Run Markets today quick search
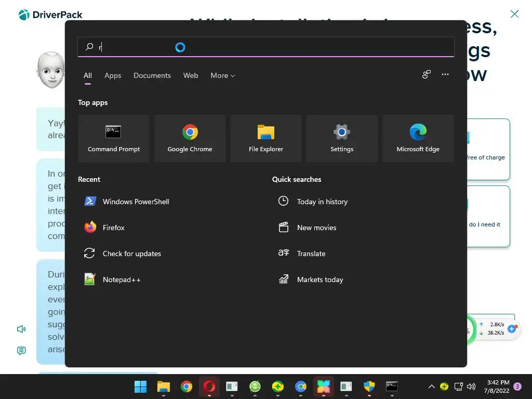This screenshot has width=532, height=399. 311,280
